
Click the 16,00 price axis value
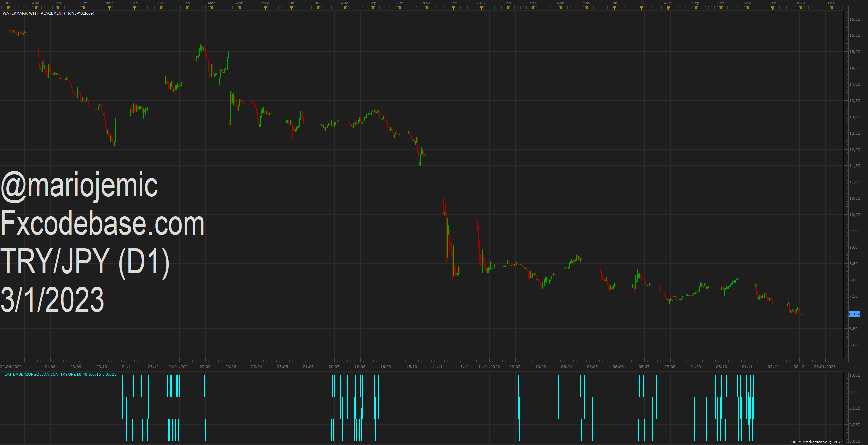coord(855,19)
